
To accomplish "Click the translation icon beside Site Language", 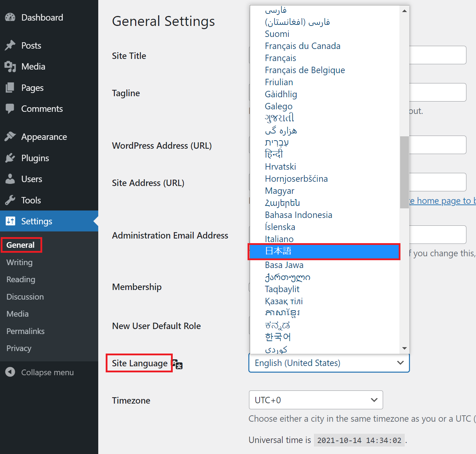I will (x=177, y=364).
